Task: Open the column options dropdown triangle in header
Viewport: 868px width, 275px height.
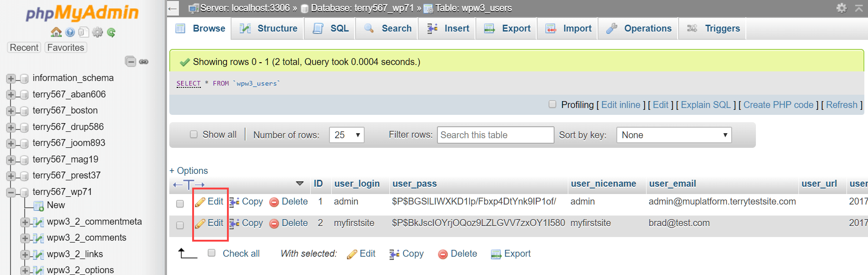Action: point(300,183)
